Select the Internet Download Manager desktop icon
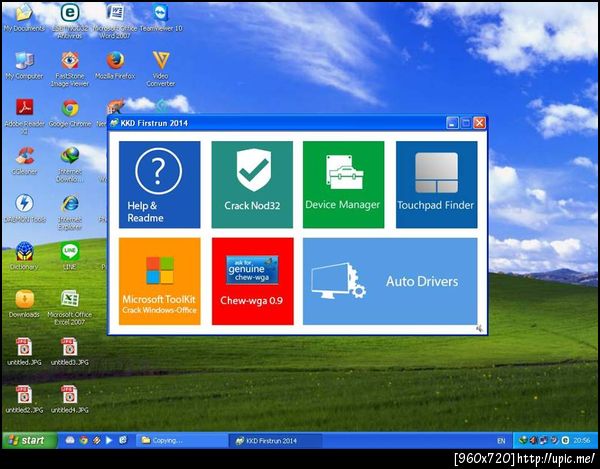 click(70, 164)
